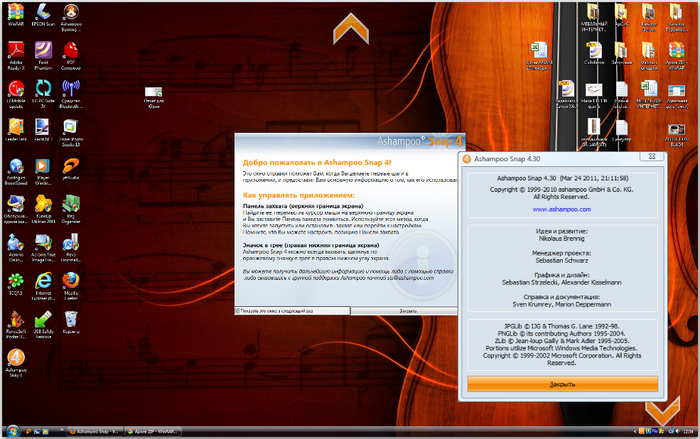This screenshot has width=700, height=439.
Task: Switch to Архив ZIP - WinRAR taskbar button
Action: click(153, 431)
